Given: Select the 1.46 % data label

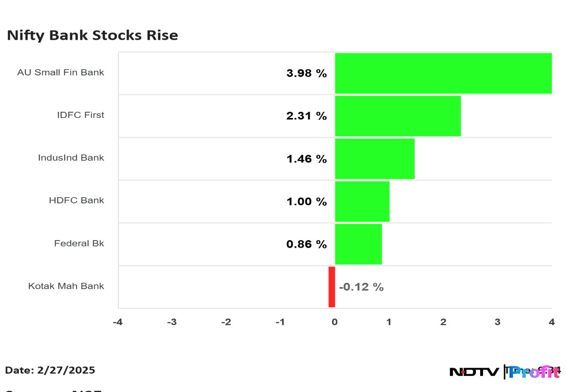Looking at the screenshot, I should point(307,159).
